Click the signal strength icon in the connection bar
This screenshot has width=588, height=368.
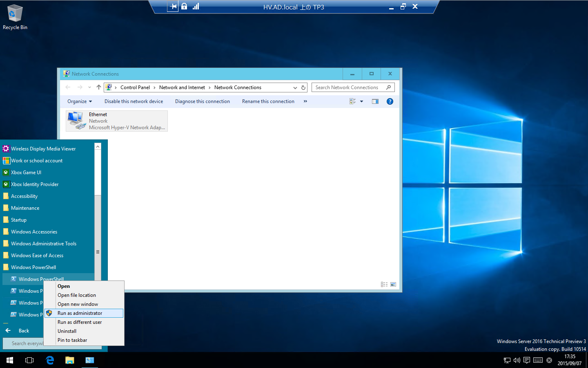pyautogui.click(x=196, y=6)
